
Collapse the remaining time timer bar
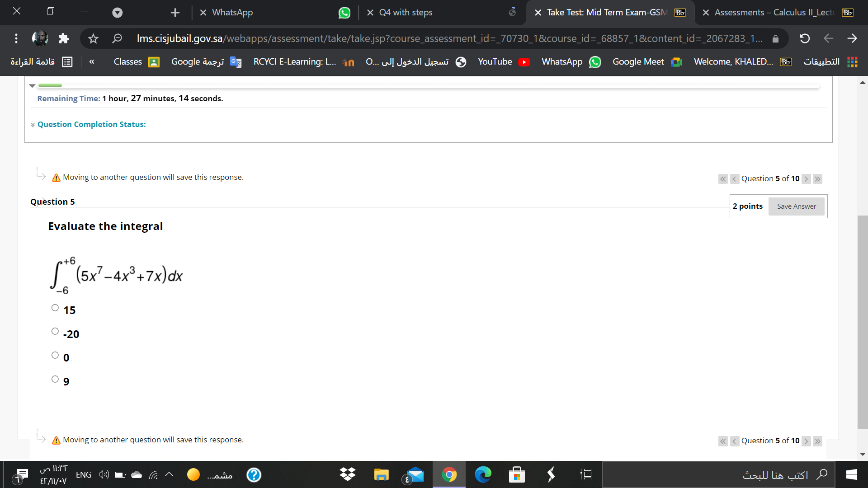pos(32,85)
